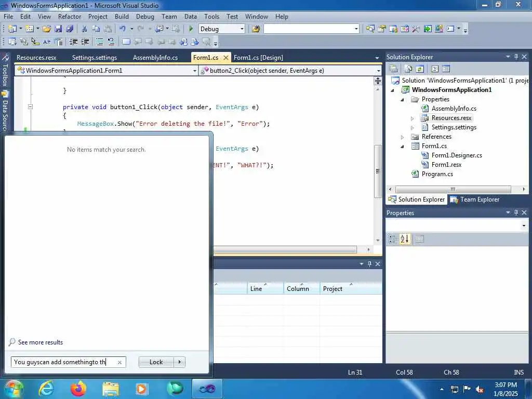Screen dimensions: 532x399
Task: Open the button2_Click member dropdown
Action: tap(378, 71)
